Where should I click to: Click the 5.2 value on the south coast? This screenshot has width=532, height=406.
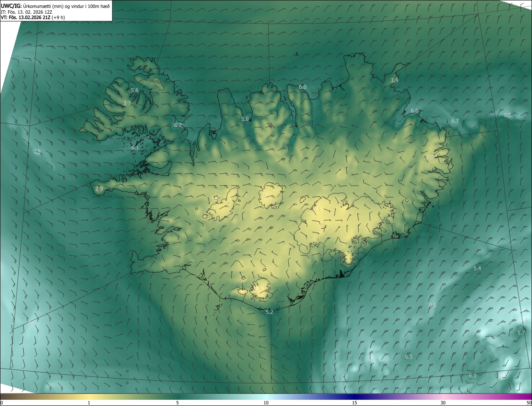click(x=269, y=312)
